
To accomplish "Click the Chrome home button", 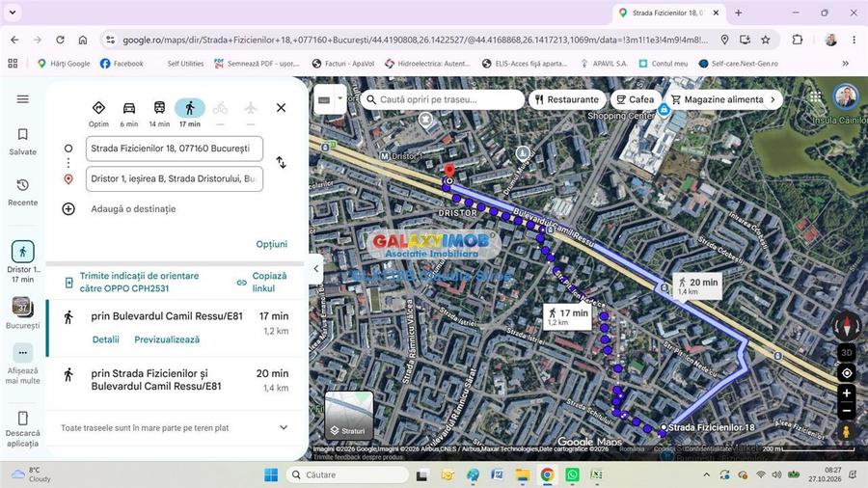I will point(83,40).
